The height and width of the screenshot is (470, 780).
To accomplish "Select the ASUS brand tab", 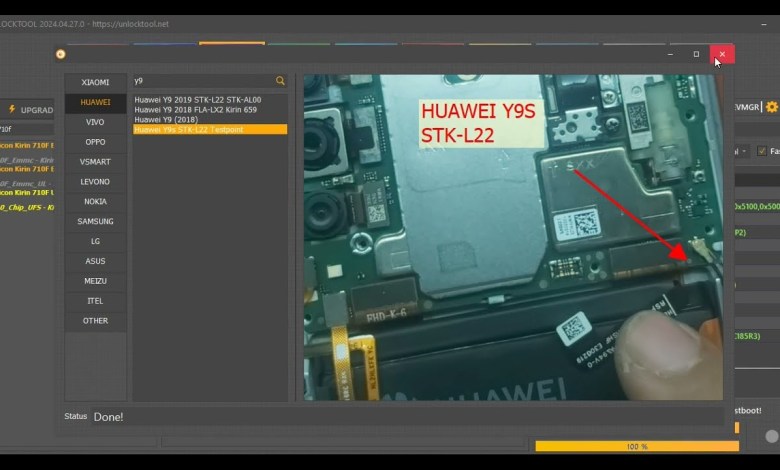I will [95, 262].
